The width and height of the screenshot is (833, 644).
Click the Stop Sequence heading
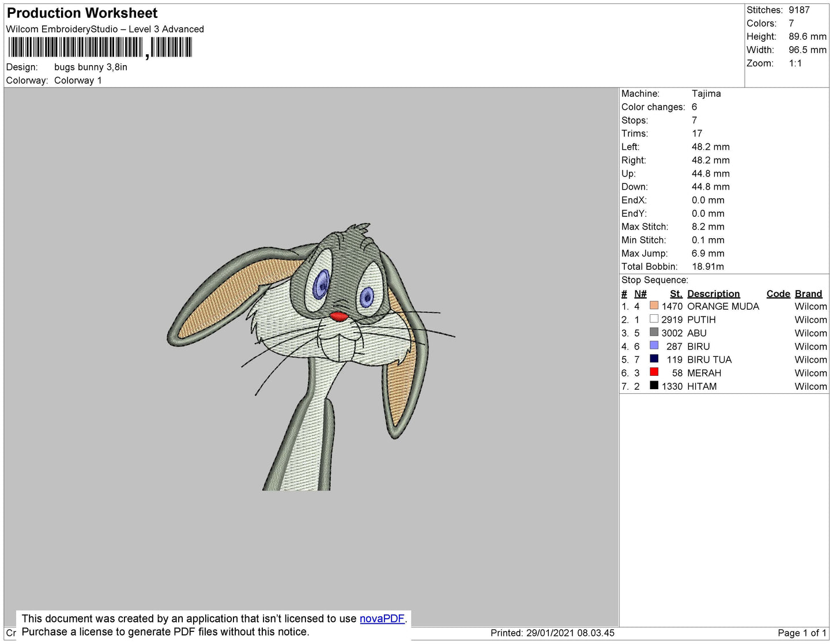pyautogui.click(x=654, y=280)
